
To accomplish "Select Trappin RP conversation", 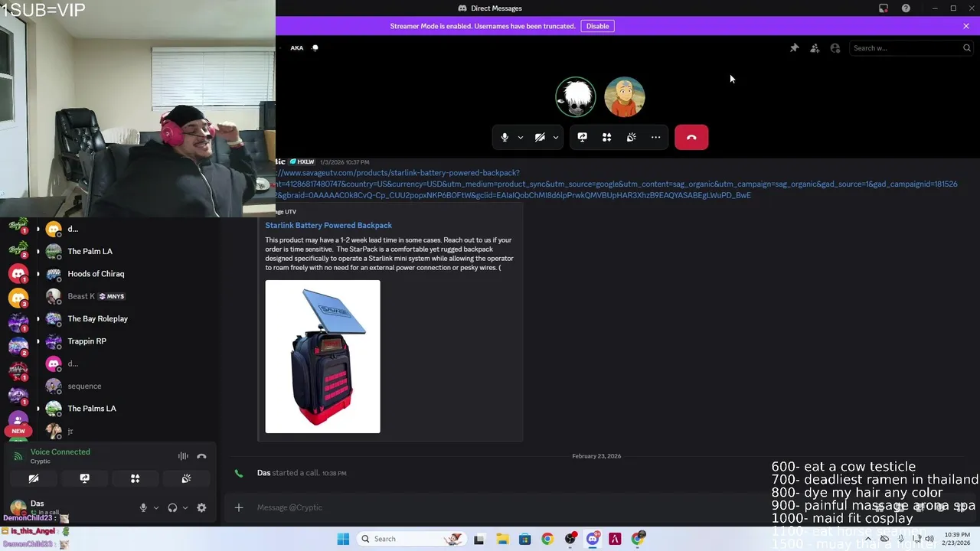I will tap(87, 341).
